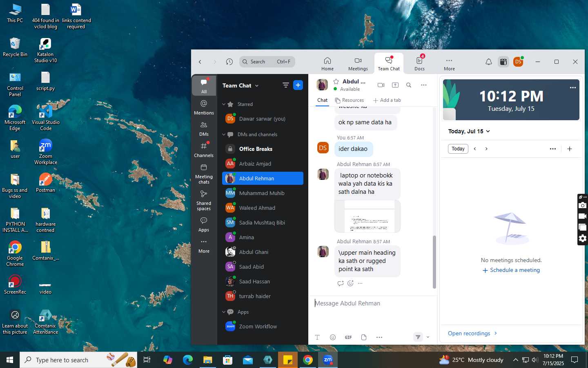Open DMs in sidebar
588x368 pixels.
pyautogui.click(x=204, y=128)
